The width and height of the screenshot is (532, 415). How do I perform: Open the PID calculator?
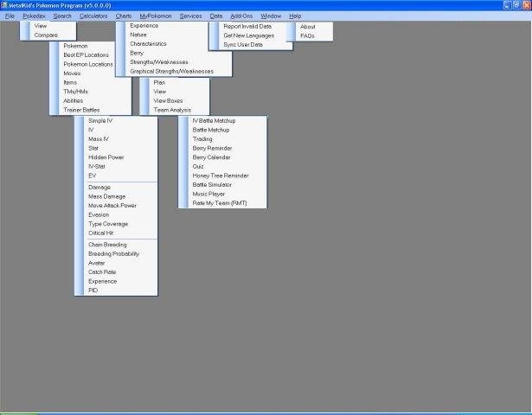[93, 290]
